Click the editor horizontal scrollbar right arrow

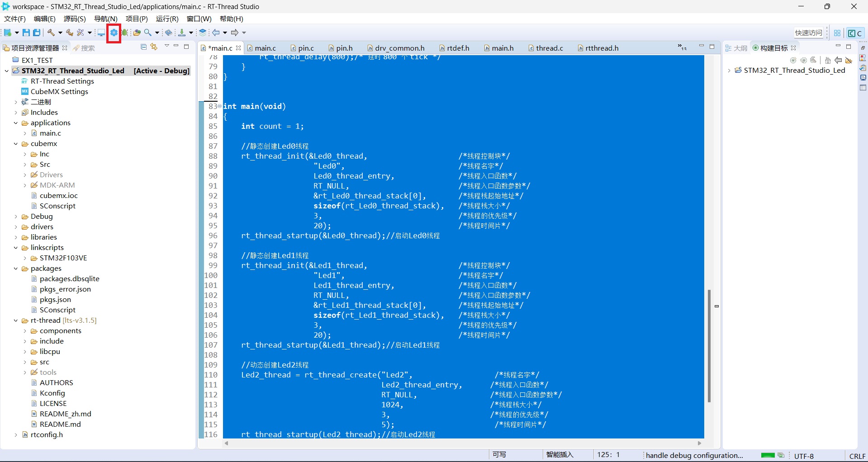pos(700,443)
